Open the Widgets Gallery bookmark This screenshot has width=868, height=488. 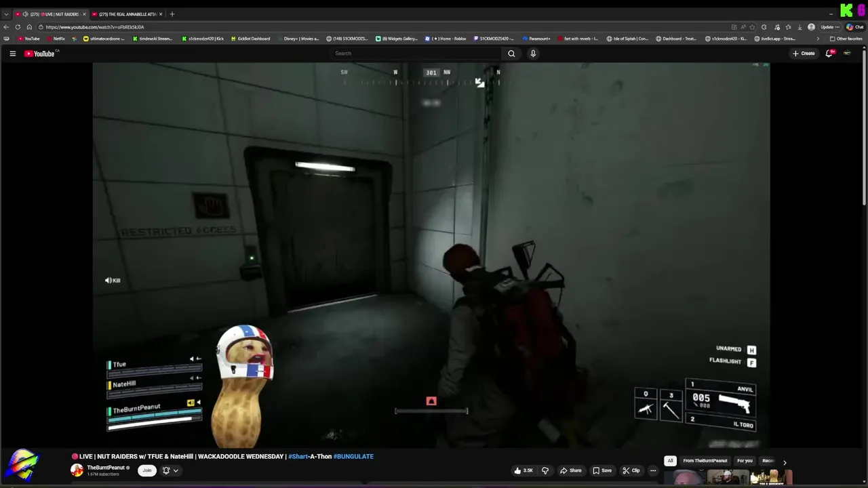coord(397,39)
